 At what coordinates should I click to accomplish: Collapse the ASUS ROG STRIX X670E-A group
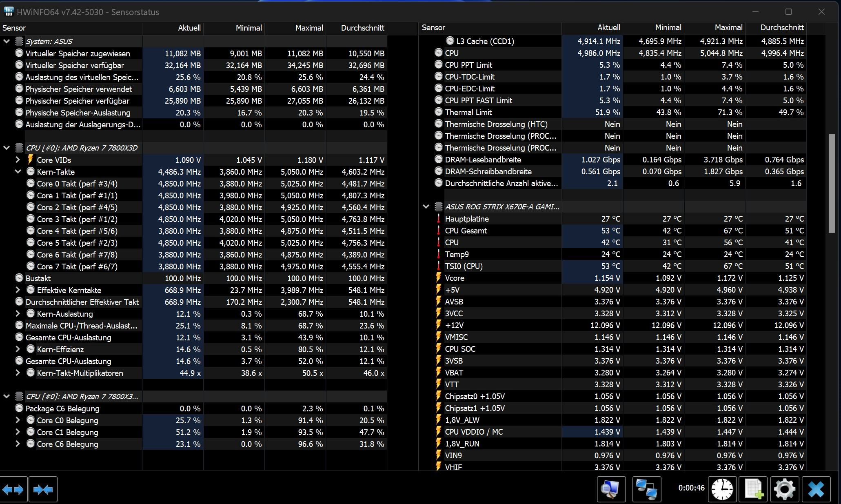pyautogui.click(x=426, y=207)
